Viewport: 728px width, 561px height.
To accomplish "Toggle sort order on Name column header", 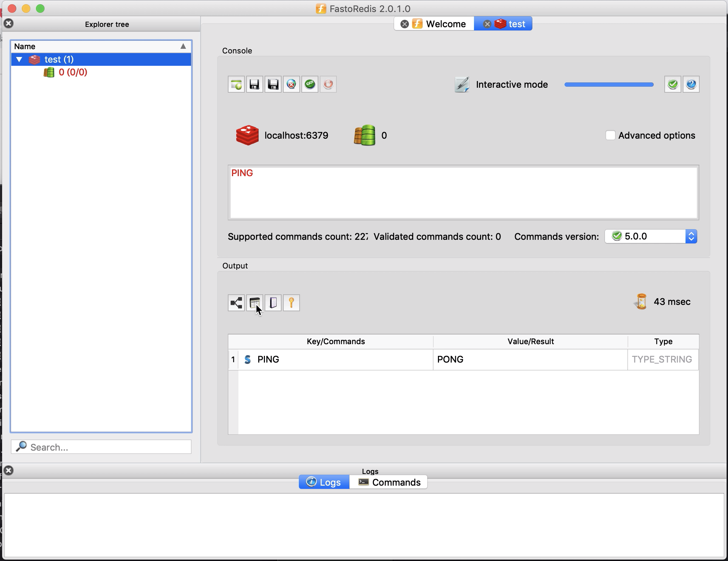I will pos(101,46).
